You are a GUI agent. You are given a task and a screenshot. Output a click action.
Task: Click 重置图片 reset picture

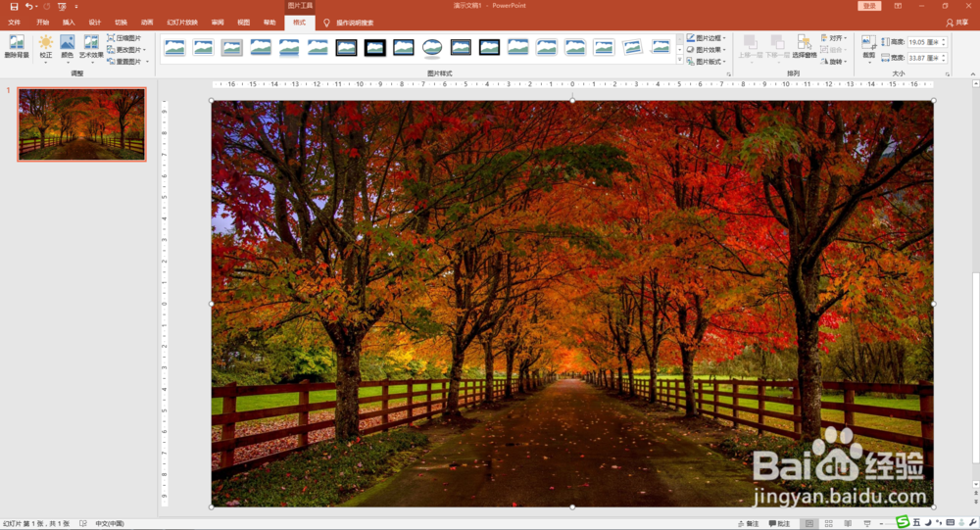[123, 62]
